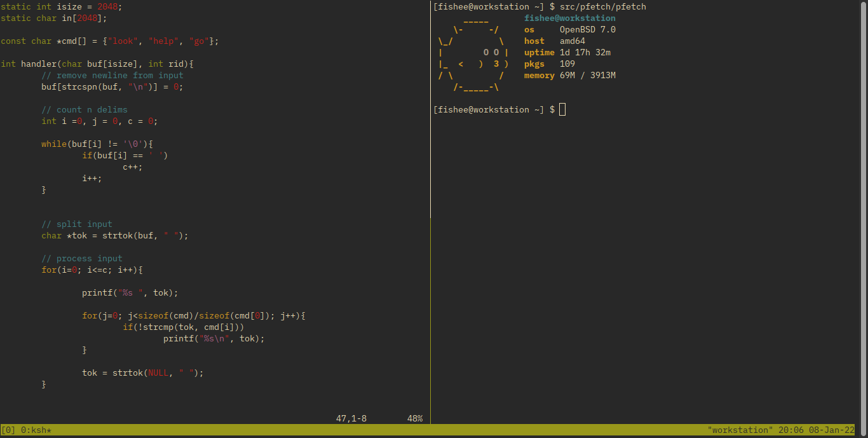Focus the empty shell prompt cursor
This screenshot has width=868, height=438.
pyautogui.click(x=562, y=110)
